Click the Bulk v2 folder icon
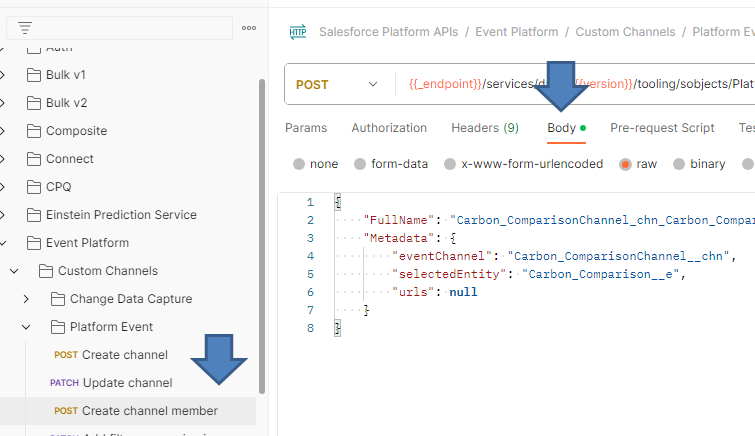Image resolution: width=755 pixels, height=436 pixels. coord(34,103)
